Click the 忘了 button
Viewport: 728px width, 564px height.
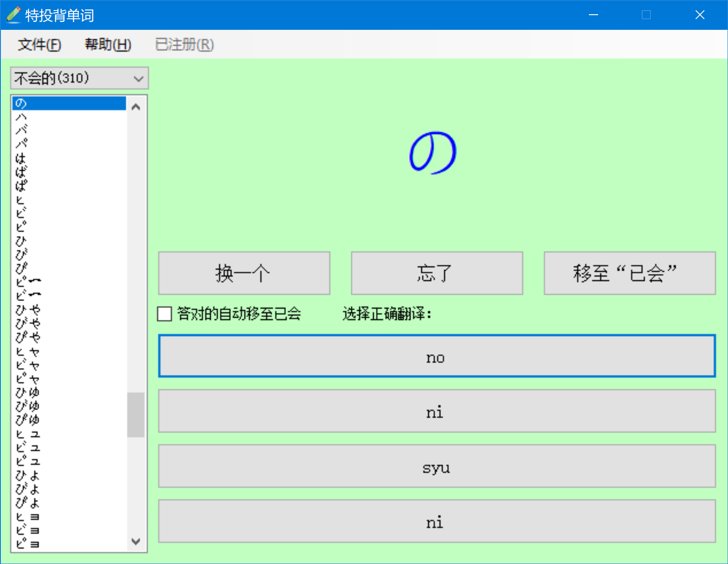(x=437, y=273)
